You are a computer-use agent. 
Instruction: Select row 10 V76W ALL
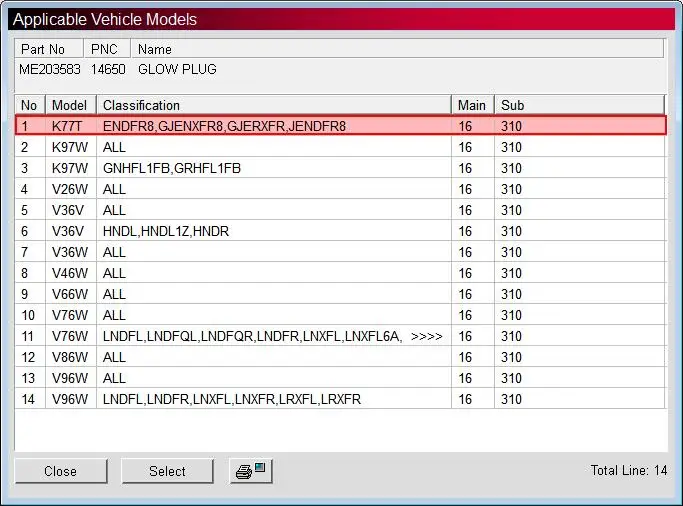coord(341,315)
